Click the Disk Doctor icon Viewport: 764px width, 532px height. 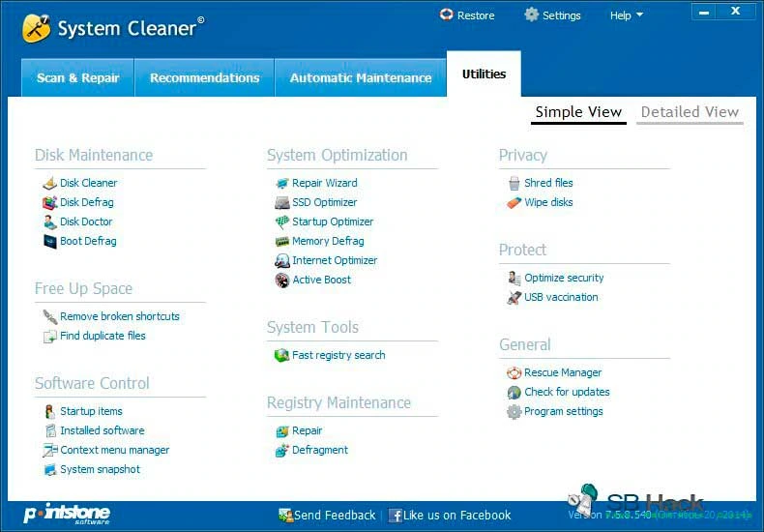pyautogui.click(x=49, y=222)
